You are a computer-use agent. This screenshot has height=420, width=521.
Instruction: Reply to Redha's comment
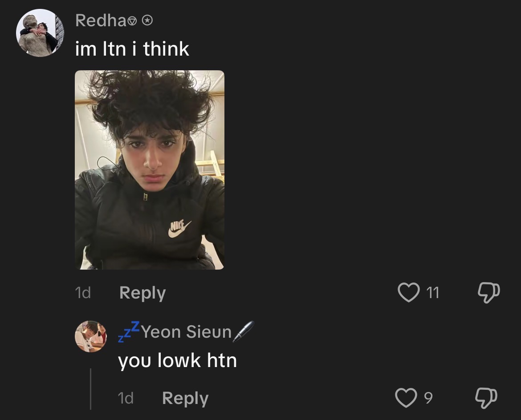(142, 293)
